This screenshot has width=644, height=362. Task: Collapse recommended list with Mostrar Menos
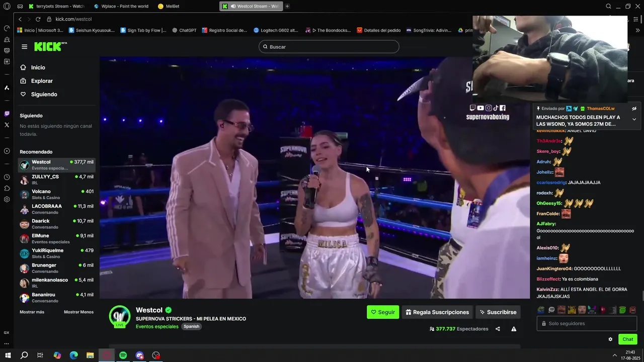coord(78,312)
